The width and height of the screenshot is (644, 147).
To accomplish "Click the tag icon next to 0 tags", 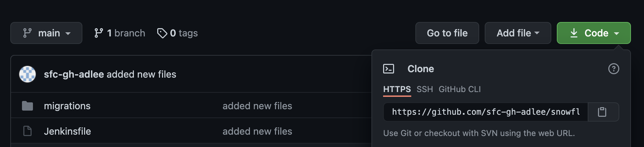I will tap(162, 33).
